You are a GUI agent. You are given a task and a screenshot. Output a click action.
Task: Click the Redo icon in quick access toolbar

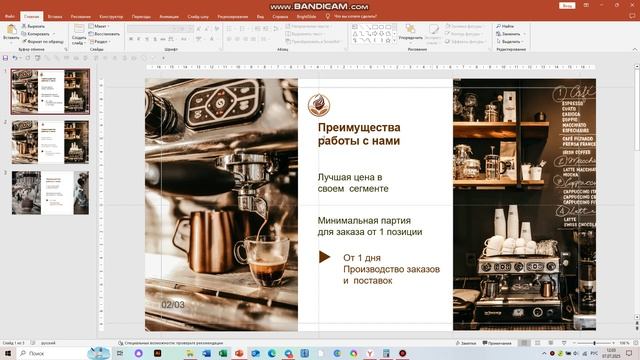tap(28, 58)
